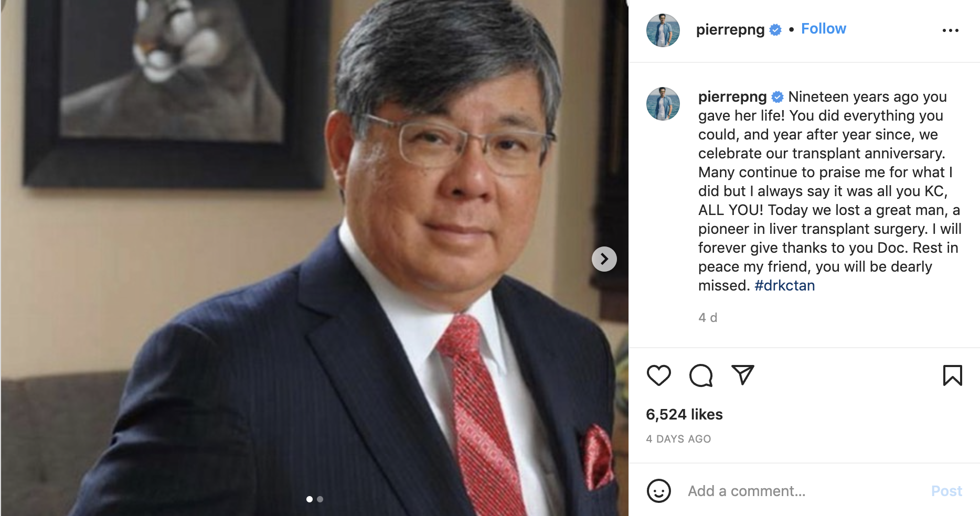Click the profile avatar beside the caption
The height and width of the screenshot is (516, 980).
663,104
